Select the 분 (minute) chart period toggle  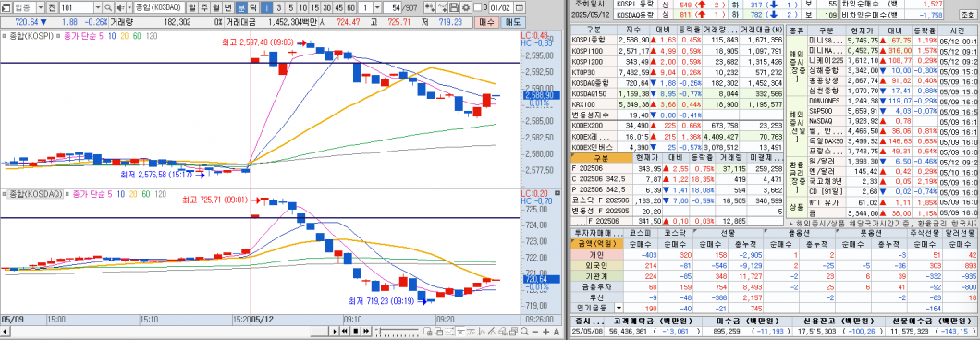(242, 6)
